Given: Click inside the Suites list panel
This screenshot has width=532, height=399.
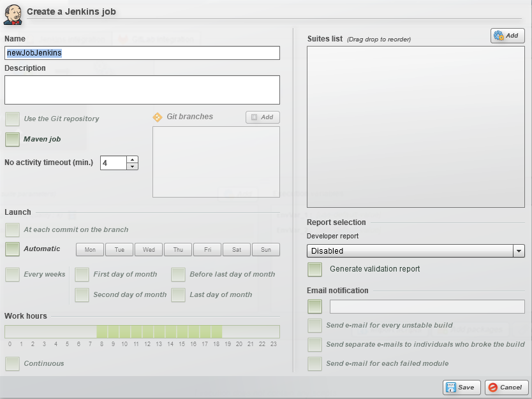Looking at the screenshot, I should point(416,127).
